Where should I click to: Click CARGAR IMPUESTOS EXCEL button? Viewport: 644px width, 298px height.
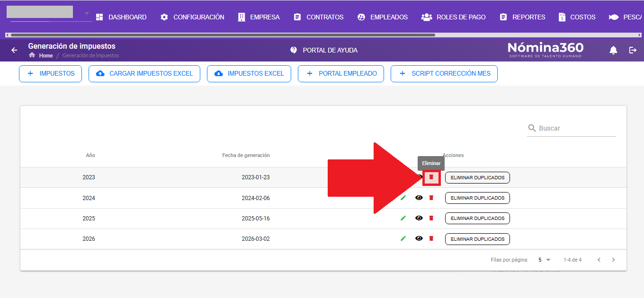tap(144, 74)
